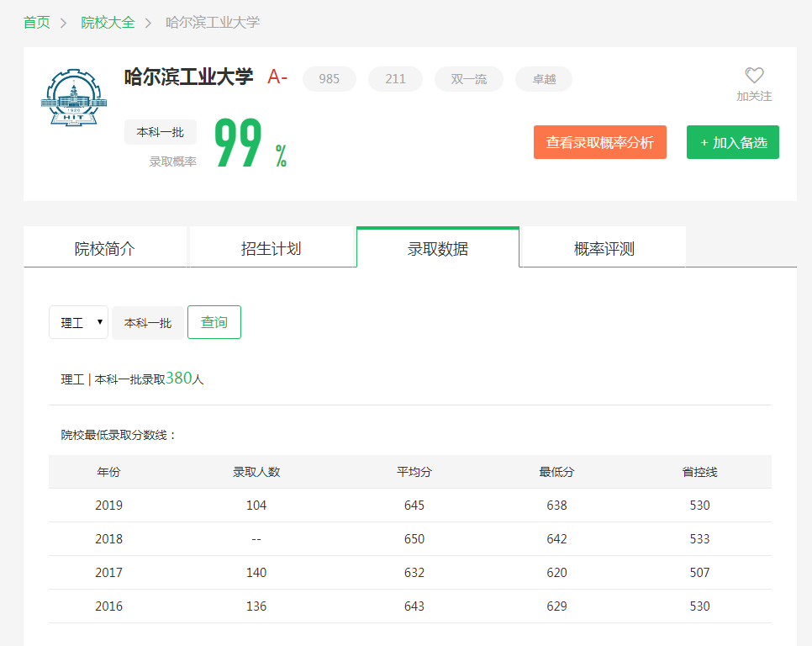The height and width of the screenshot is (646, 812).
Task: Switch to the 招生计划 tab
Action: pos(272,248)
